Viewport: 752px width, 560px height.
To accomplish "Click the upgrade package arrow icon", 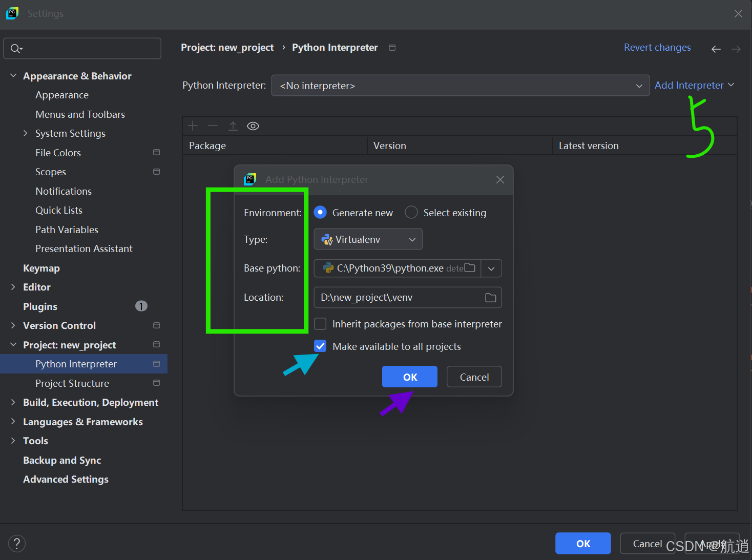I will [233, 126].
